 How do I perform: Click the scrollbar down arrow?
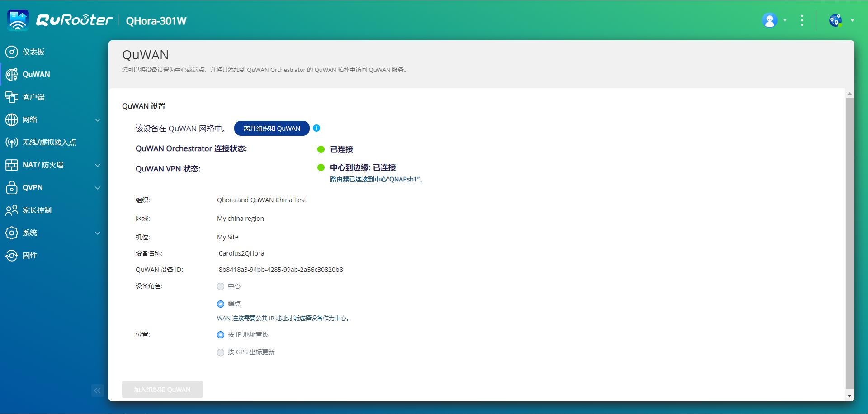point(849,396)
